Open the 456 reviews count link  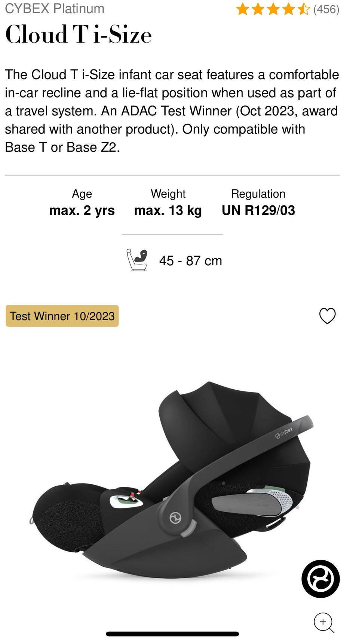tap(326, 9)
